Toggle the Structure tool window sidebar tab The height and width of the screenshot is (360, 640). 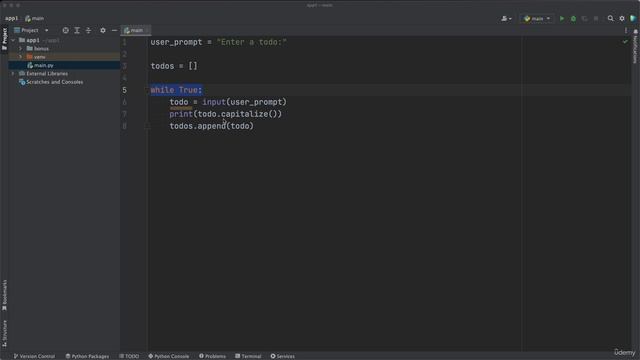click(4, 333)
